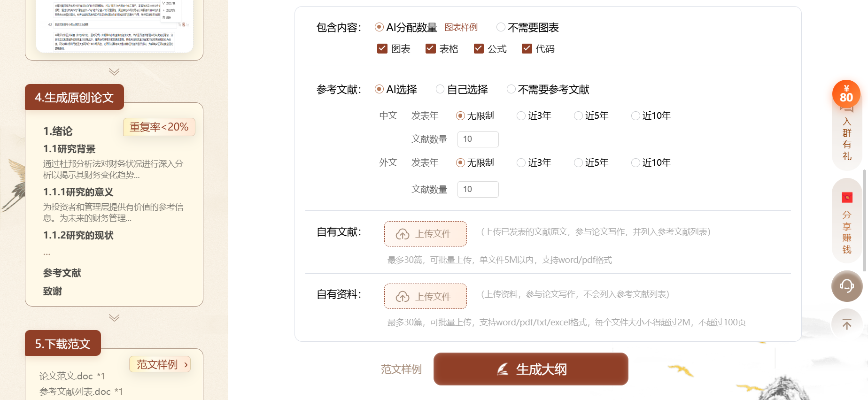The image size is (868, 400).
Task: Select 外文 无限制 publication year
Action: (460, 162)
